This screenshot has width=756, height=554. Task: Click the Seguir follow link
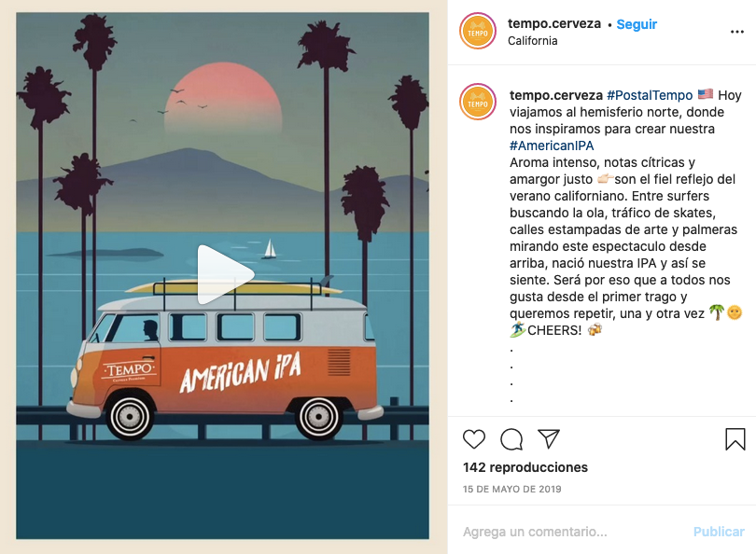[637, 24]
